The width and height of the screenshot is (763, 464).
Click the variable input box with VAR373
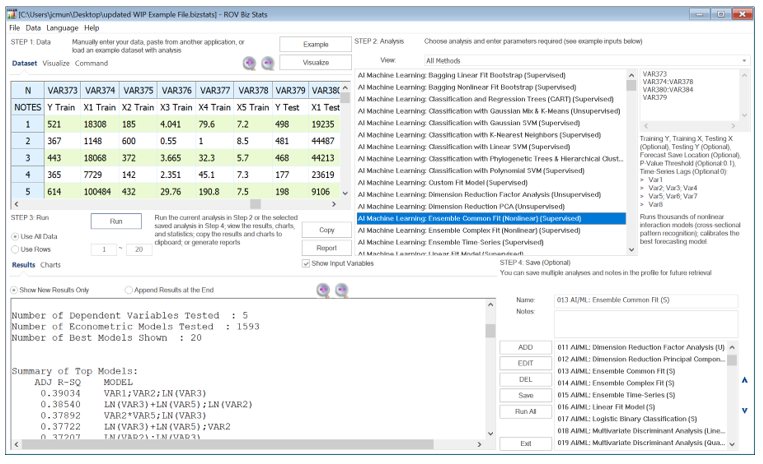click(690, 95)
